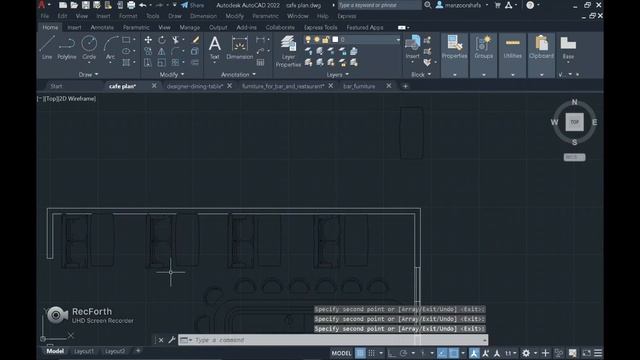
Task: Select the Ellipse tool
Action: pos(126,51)
